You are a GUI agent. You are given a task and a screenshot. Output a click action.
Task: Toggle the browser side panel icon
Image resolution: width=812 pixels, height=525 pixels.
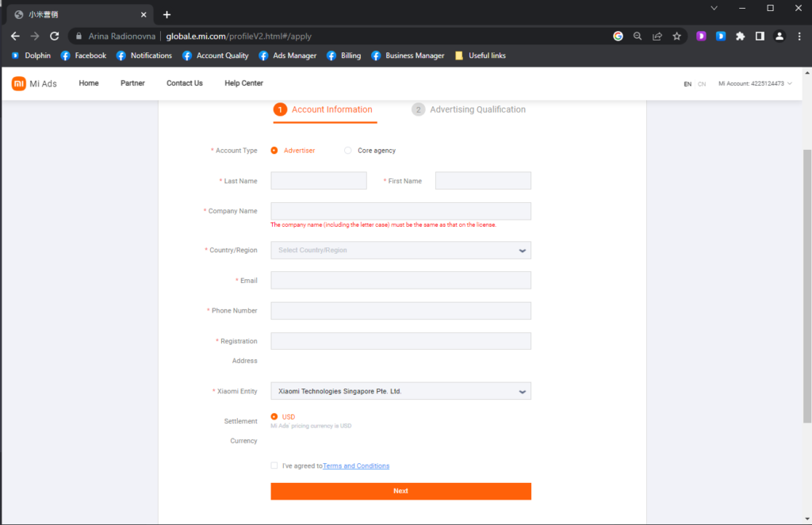point(760,36)
